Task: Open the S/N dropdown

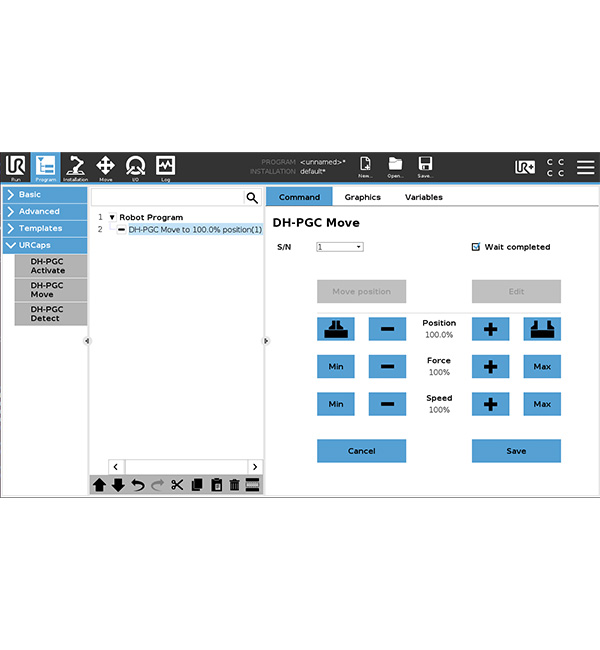Action: (x=340, y=247)
